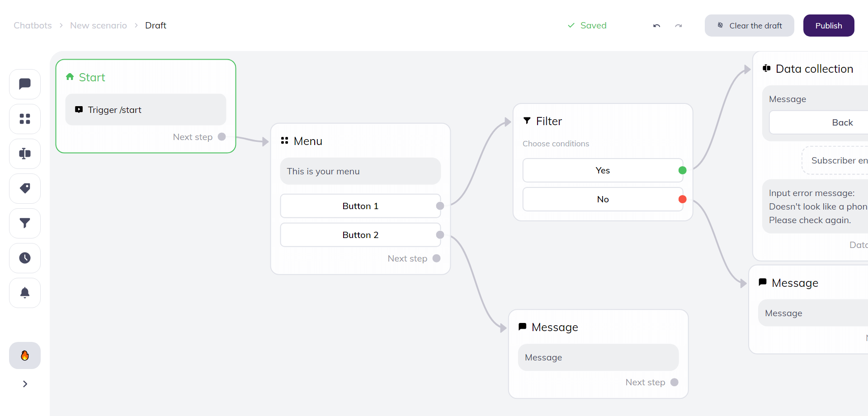Add a Notification bell block from the sidebar
Viewport: 868px width, 416px height.
[25, 293]
